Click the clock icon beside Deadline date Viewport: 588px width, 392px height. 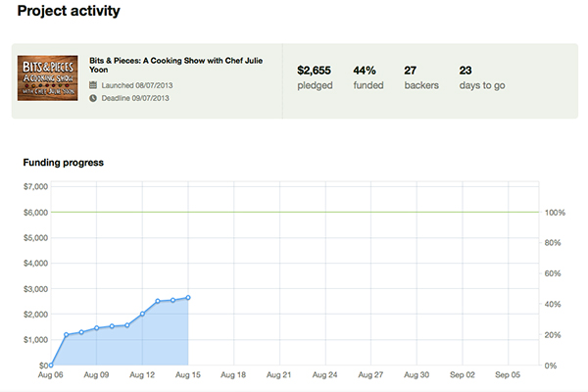tap(93, 99)
